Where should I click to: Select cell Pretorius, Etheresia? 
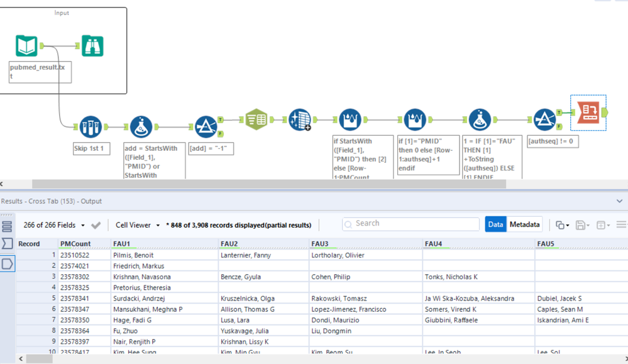pos(164,287)
